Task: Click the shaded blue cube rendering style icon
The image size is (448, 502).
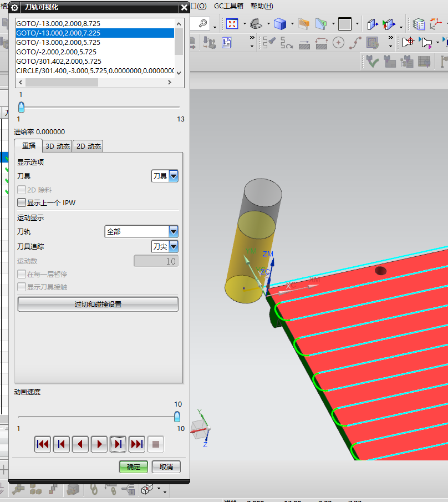Action: coord(280,24)
